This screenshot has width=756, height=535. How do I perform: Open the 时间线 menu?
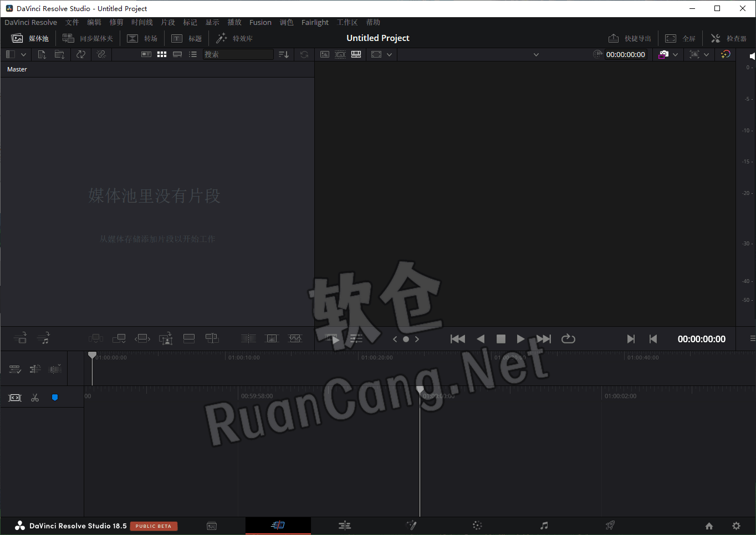[142, 22]
